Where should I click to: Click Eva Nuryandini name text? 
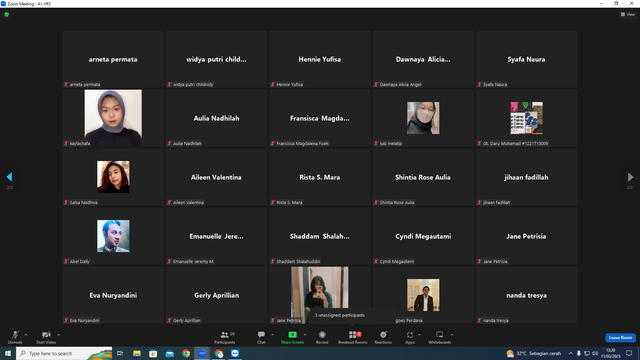113,295
